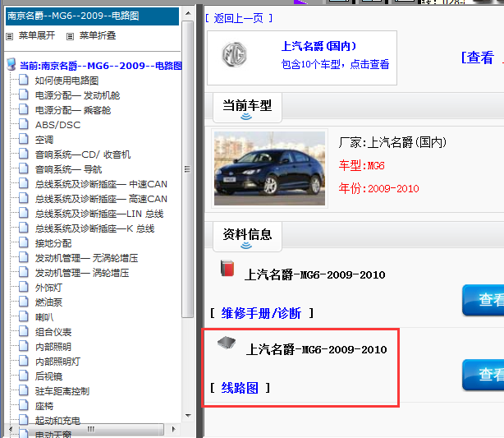Click the 南京名爵--MG6--2009--电路图 header title

click(x=73, y=16)
